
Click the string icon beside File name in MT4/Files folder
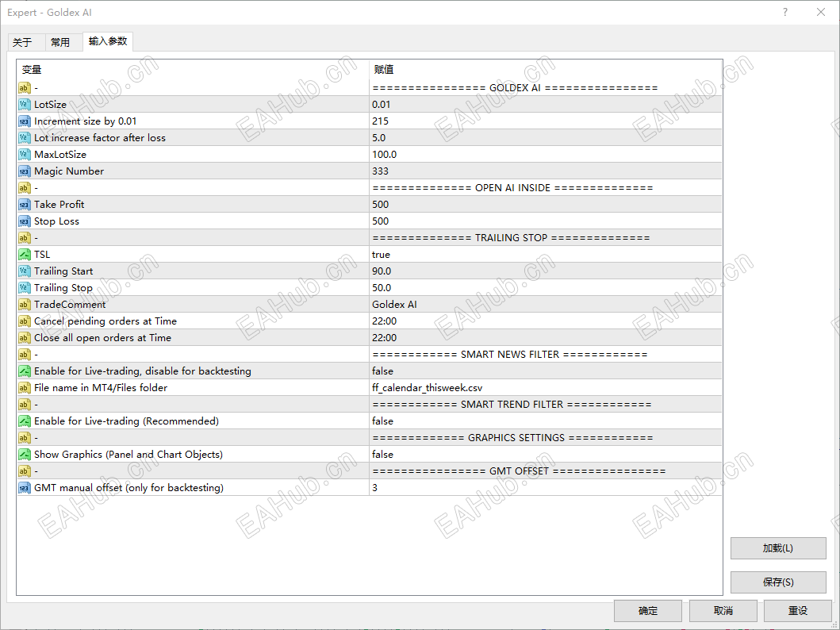24,387
